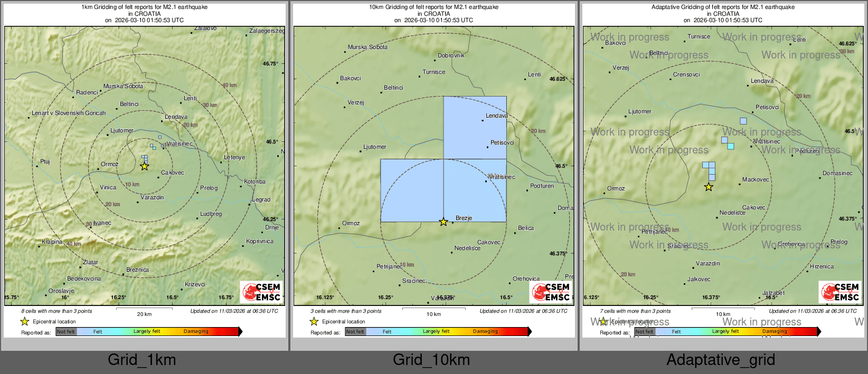The image size is (868, 374).
Task: Select the blue cell left of Brezje in Grid_10km
Action: [x=412, y=190]
